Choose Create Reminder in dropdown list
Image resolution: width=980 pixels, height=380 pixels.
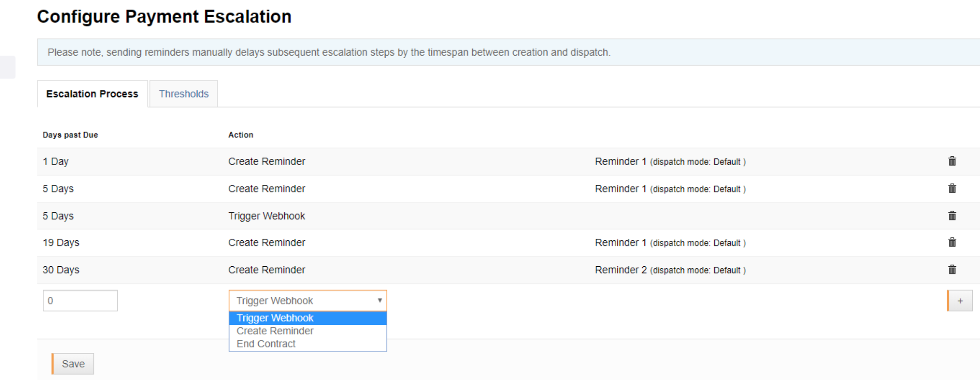click(x=308, y=331)
